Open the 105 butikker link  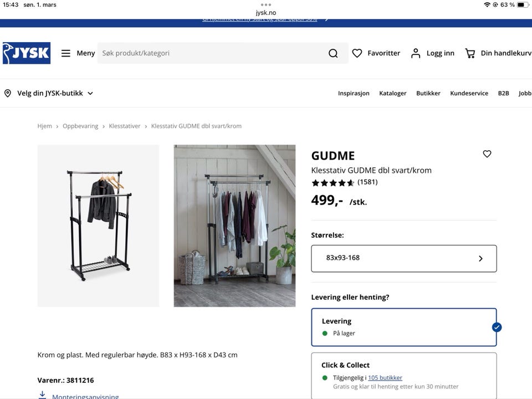click(385, 377)
